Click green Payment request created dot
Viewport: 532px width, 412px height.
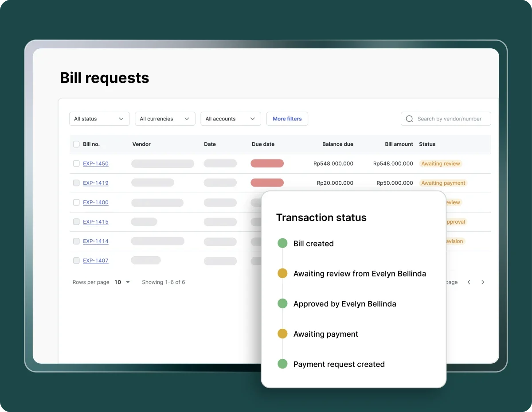tap(282, 364)
